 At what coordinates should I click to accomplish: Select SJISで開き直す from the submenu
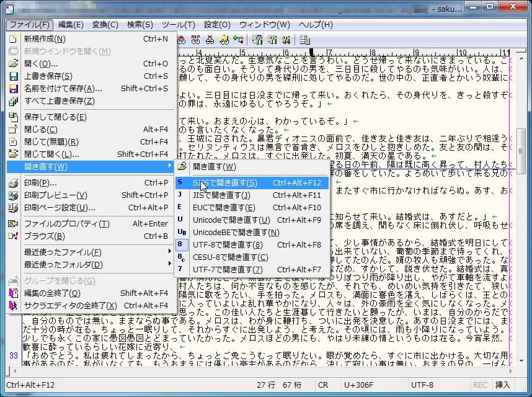[224, 183]
